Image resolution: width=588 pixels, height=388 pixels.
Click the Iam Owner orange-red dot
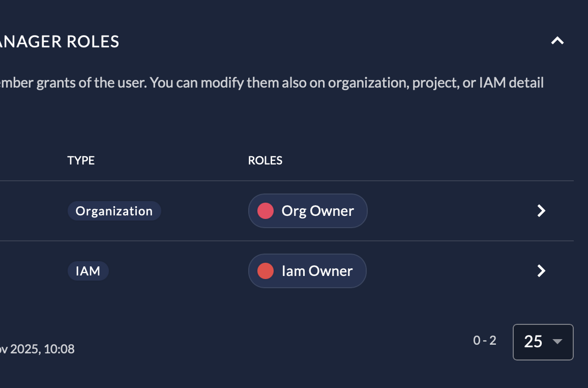tap(266, 271)
